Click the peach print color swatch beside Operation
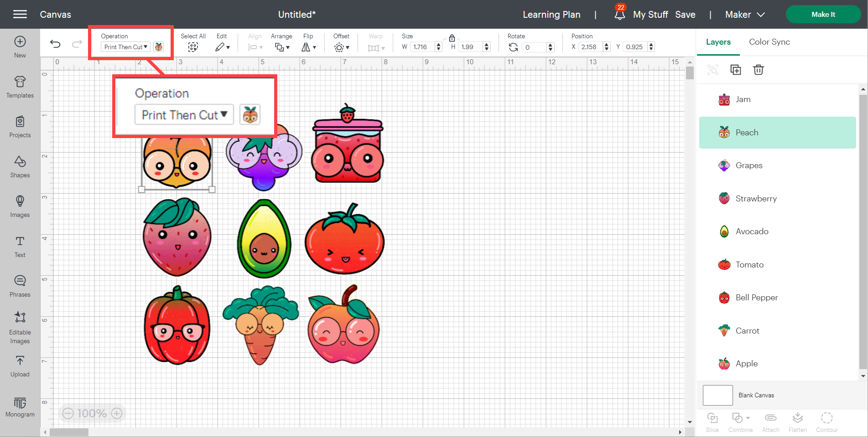 coord(158,46)
